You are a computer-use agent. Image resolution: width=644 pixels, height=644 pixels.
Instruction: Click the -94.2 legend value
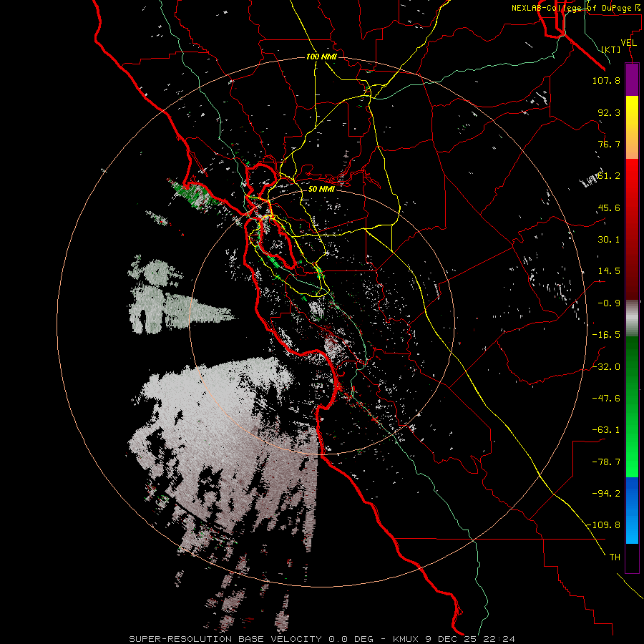pos(606,493)
